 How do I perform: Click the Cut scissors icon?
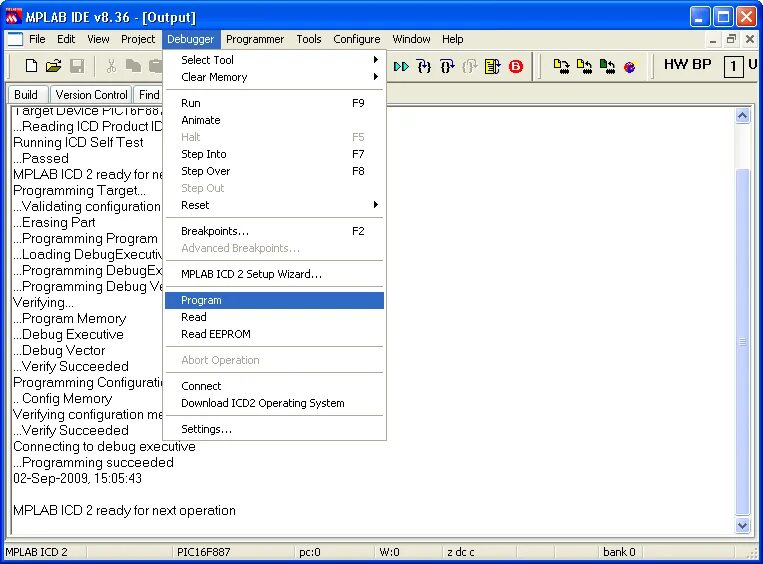click(x=111, y=66)
